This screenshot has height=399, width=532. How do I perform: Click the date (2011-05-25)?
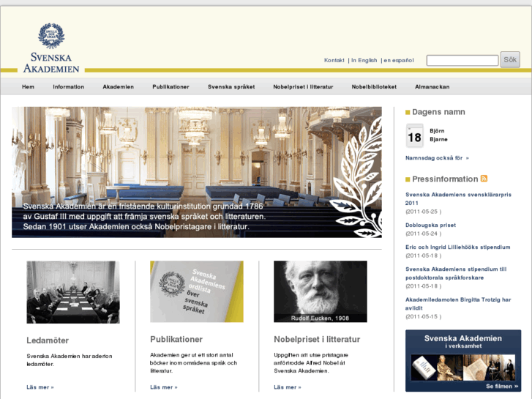424,212
